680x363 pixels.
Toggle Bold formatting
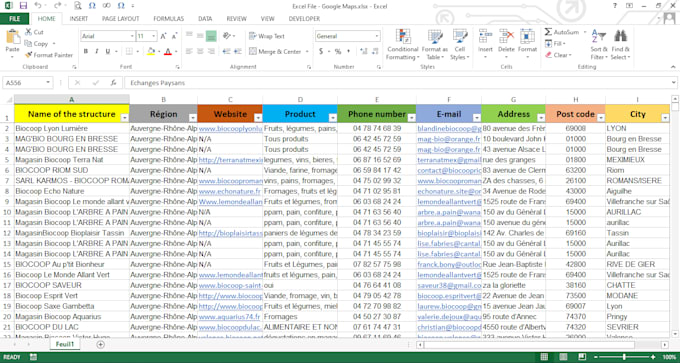coord(86,52)
